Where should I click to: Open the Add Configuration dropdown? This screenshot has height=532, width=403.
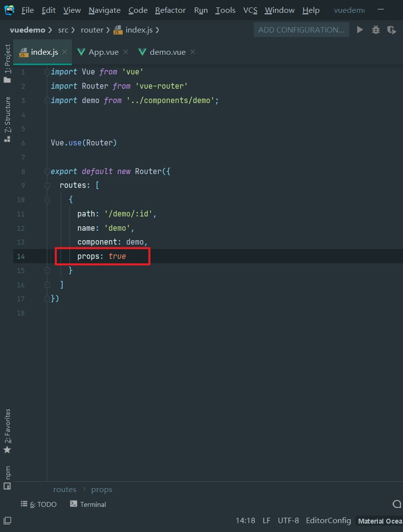coord(302,30)
